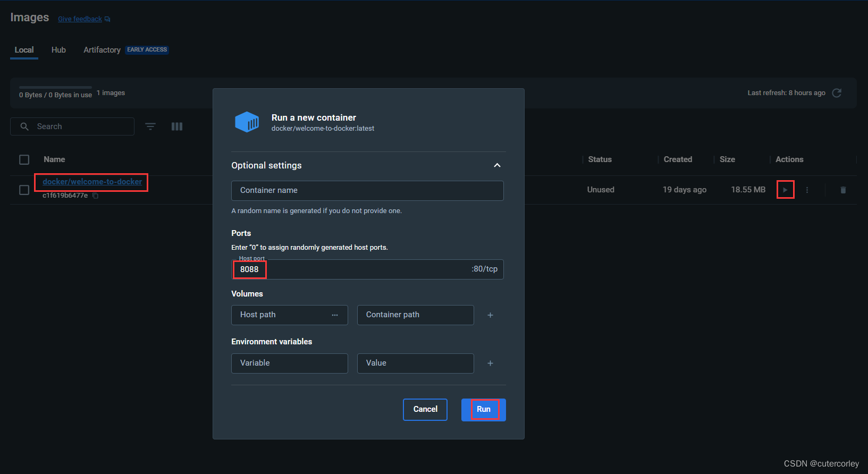
Task: Click the Variable input field
Action: tap(290, 363)
